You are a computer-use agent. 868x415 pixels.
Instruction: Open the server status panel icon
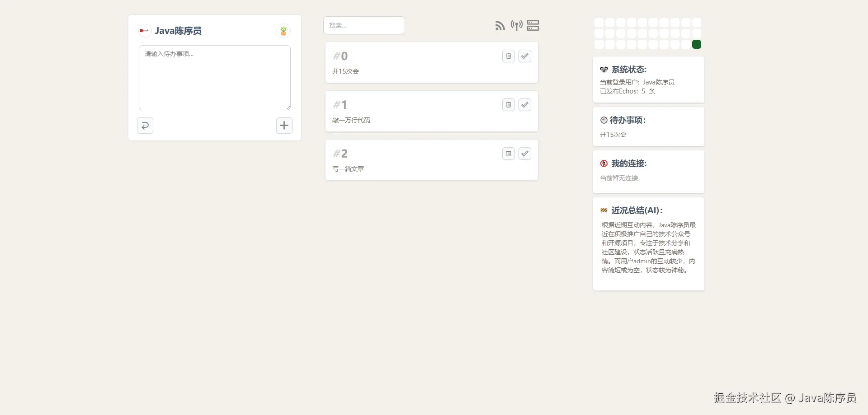pos(533,25)
